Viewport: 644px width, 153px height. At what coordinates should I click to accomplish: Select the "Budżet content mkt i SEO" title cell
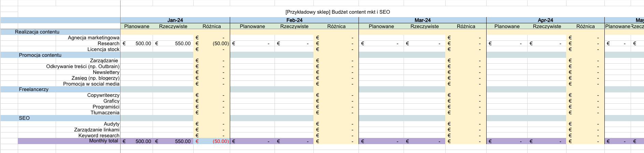337,12
